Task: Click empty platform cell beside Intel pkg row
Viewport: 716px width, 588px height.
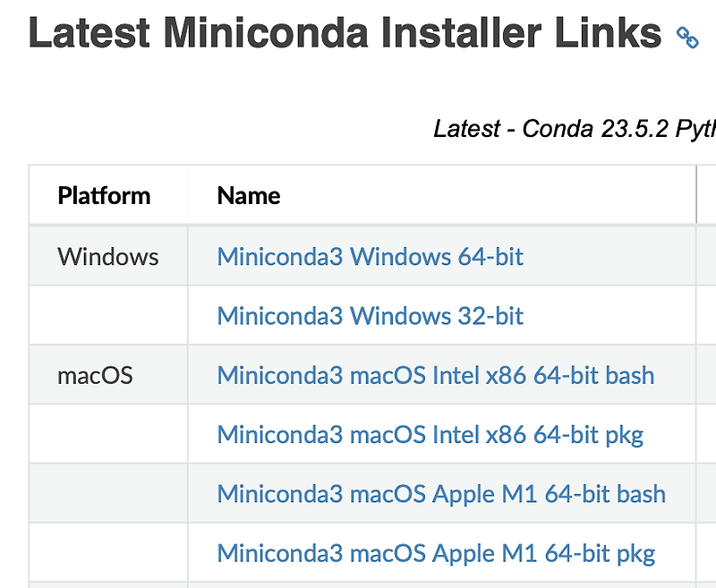Action: point(107,434)
